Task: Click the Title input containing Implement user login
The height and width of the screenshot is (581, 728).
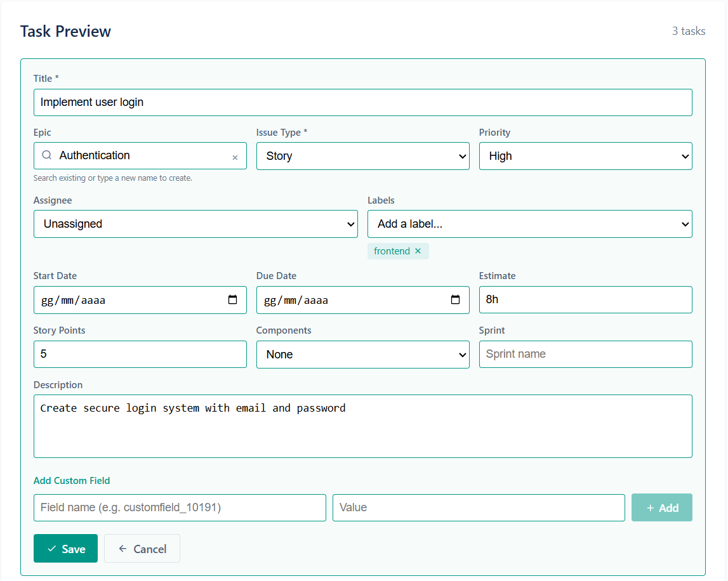Action: 362,102
